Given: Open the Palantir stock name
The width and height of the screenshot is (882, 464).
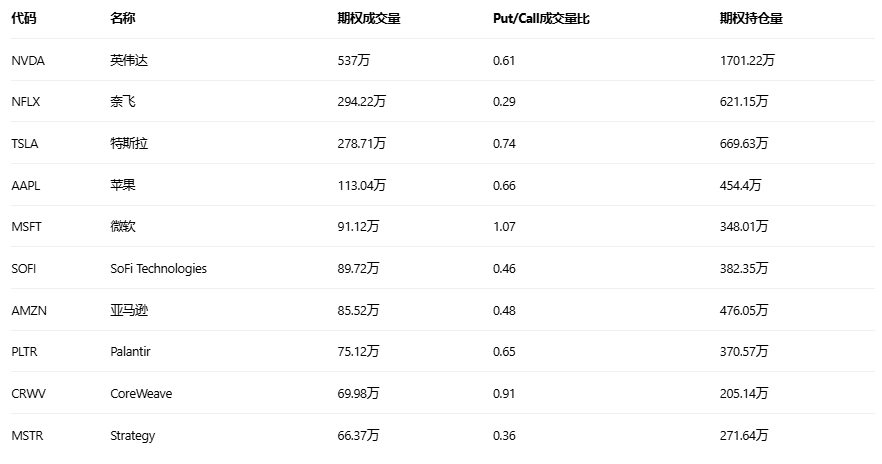Looking at the screenshot, I should pyautogui.click(x=131, y=351).
